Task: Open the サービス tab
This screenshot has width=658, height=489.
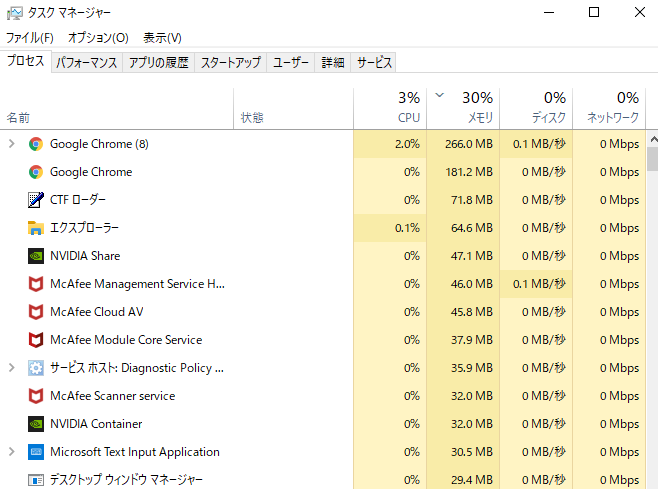Action: pyautogui.click(x=373, y=63)
